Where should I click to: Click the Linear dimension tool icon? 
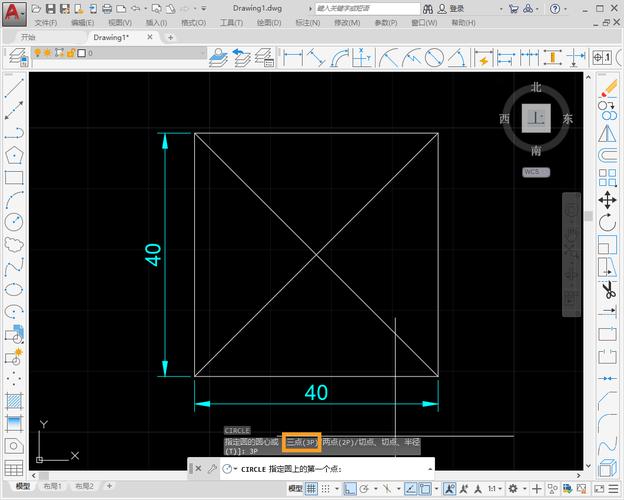point(293,58)
